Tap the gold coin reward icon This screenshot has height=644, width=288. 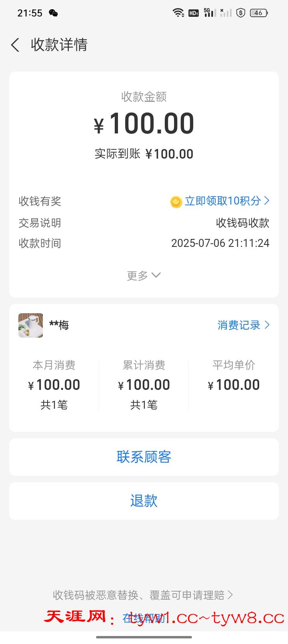[x=176, y=202]
